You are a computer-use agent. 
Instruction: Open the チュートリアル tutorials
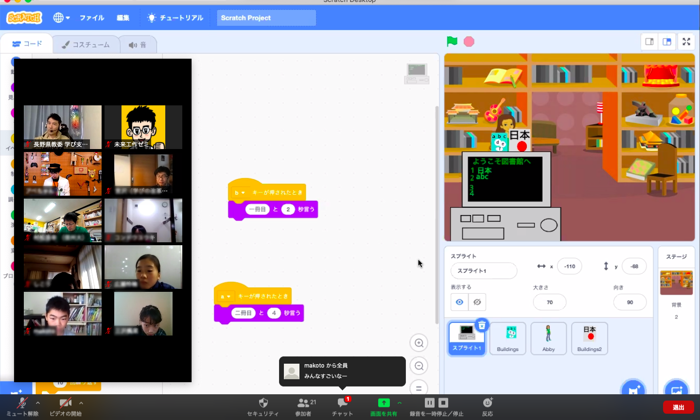point(175,18)
